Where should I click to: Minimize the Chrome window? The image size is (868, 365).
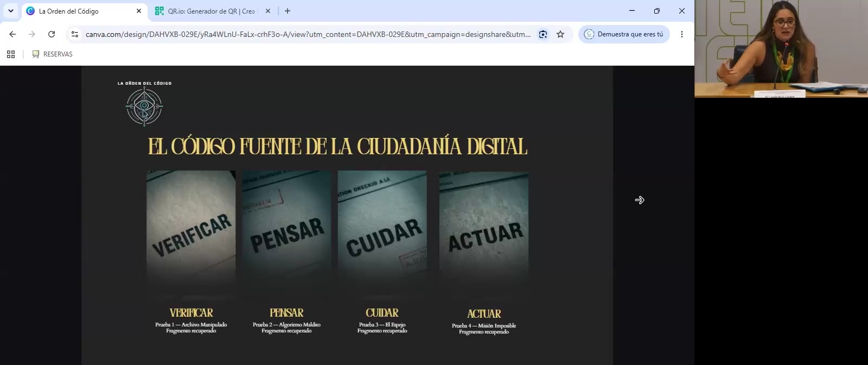pyautogui.click(x=632, y=11)
